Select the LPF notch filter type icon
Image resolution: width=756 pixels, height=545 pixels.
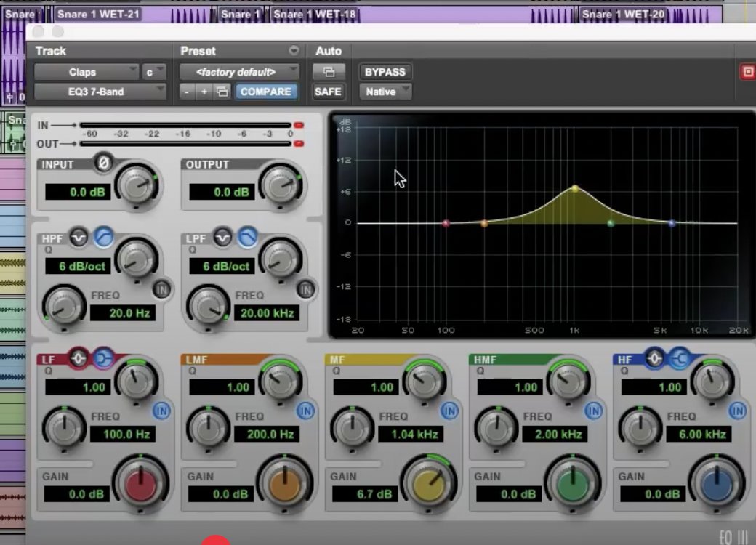tap(222, 237)
